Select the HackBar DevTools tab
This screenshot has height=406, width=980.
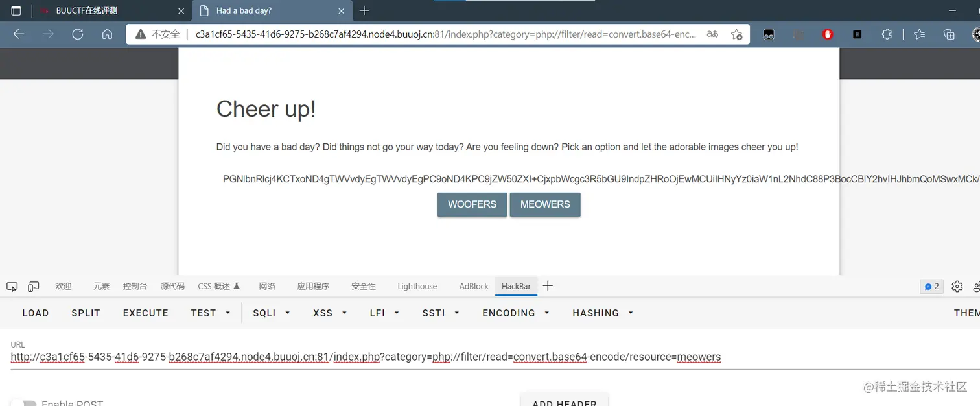(516, 286)
